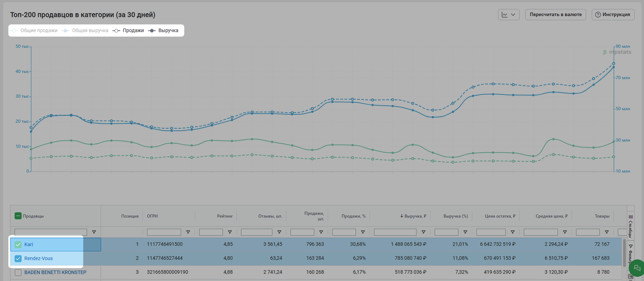Image resolution: width=644 pixels, height=281 pixels.
Task: Check the BADEN BENETTI KRONSTEP checkbox
Action: coord(18,272)
